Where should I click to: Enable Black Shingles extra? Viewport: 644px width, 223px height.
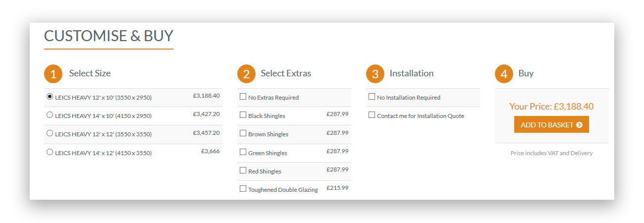click(243, 115)
